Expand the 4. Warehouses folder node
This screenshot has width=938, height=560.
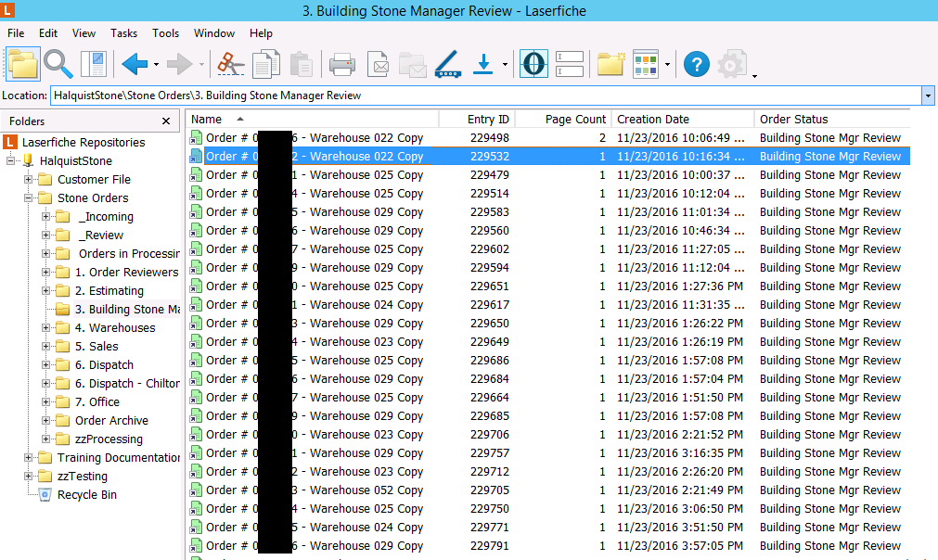coord(46,327)
